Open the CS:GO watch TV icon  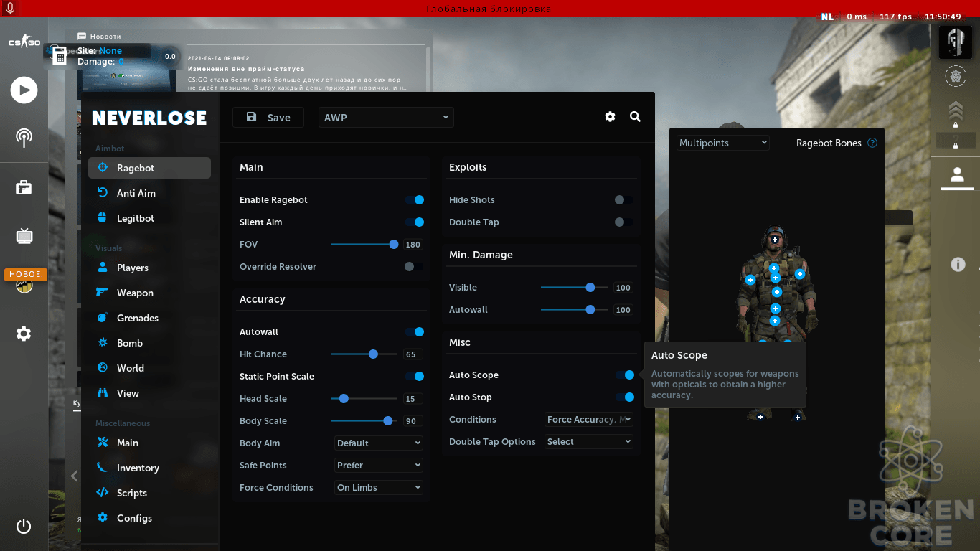tap(24, 235)
